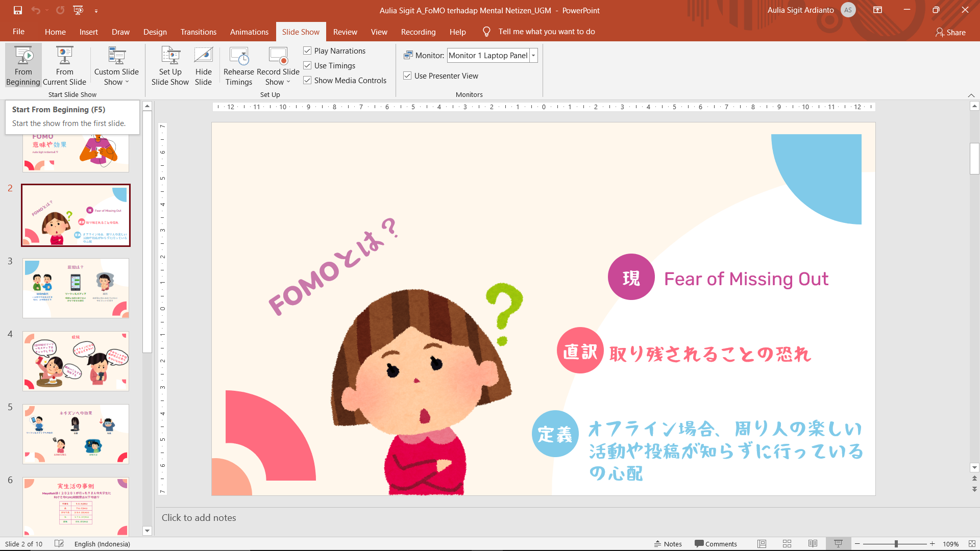The image size is (980, 551).
Task: Click the Record Slide Show icon
Action: coord(278,55)
